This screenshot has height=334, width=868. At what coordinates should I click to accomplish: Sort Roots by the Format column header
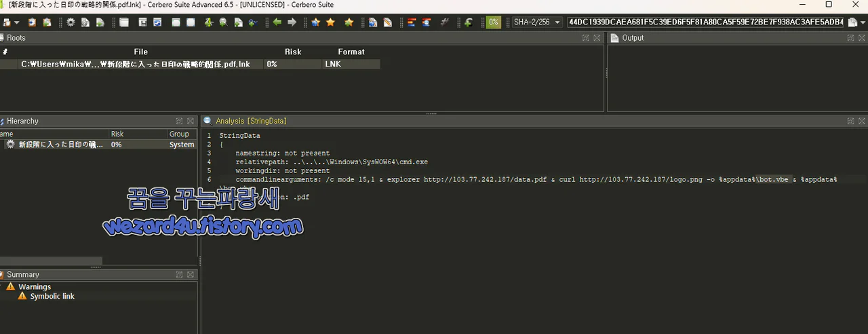[x=351, y=52]
